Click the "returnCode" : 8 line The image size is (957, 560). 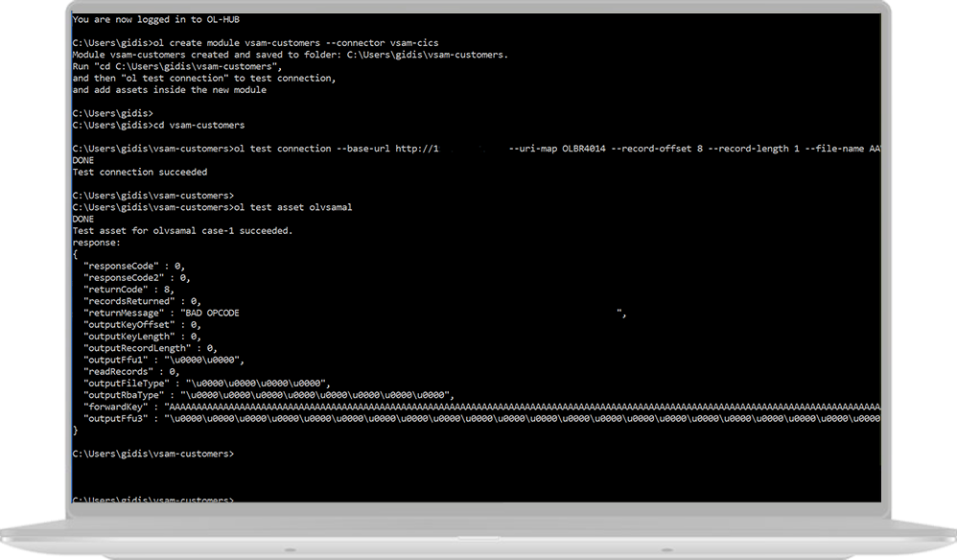pos(128,290)
